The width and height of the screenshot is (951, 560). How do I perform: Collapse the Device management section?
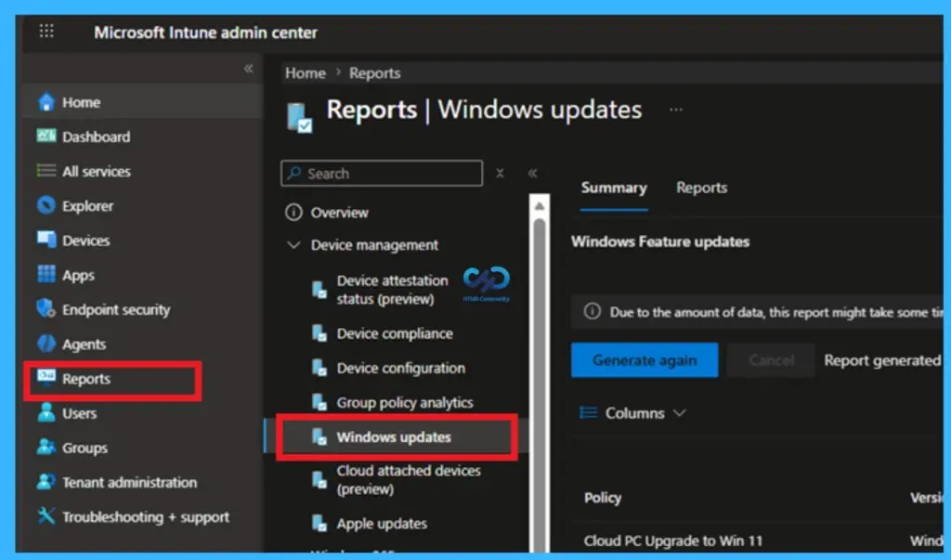click(x=293, y=244)
